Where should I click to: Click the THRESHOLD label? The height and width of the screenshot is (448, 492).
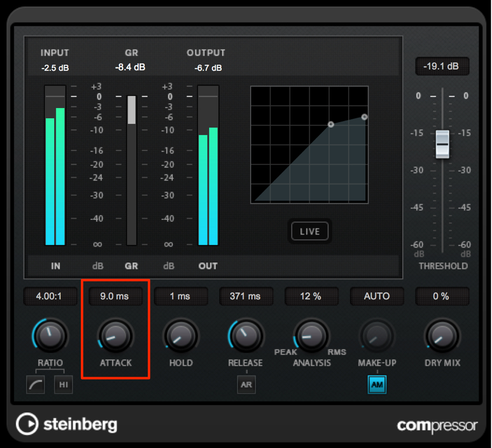[x=443, y=266]
